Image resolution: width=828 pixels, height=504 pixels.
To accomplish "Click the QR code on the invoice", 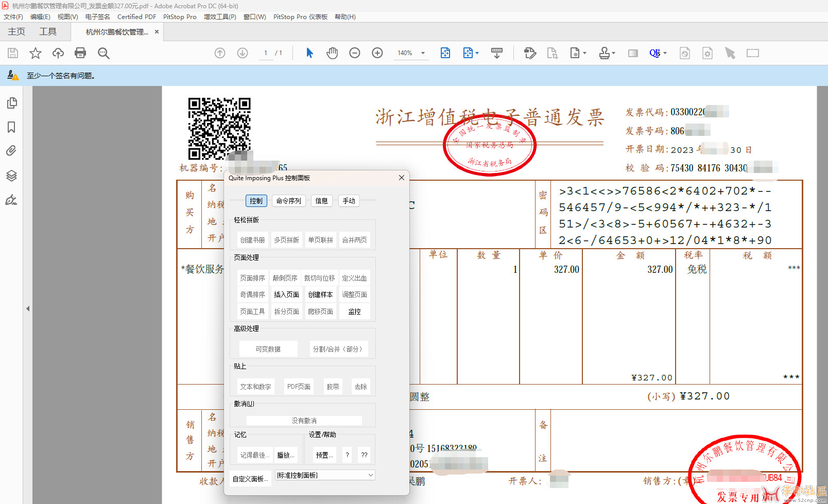I will [x=219, y=129].
